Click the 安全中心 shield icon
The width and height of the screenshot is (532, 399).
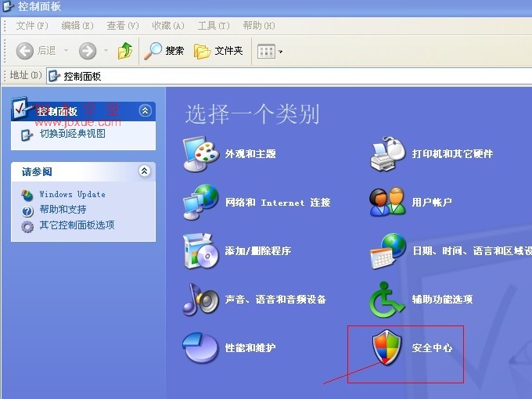coord(387,347)
